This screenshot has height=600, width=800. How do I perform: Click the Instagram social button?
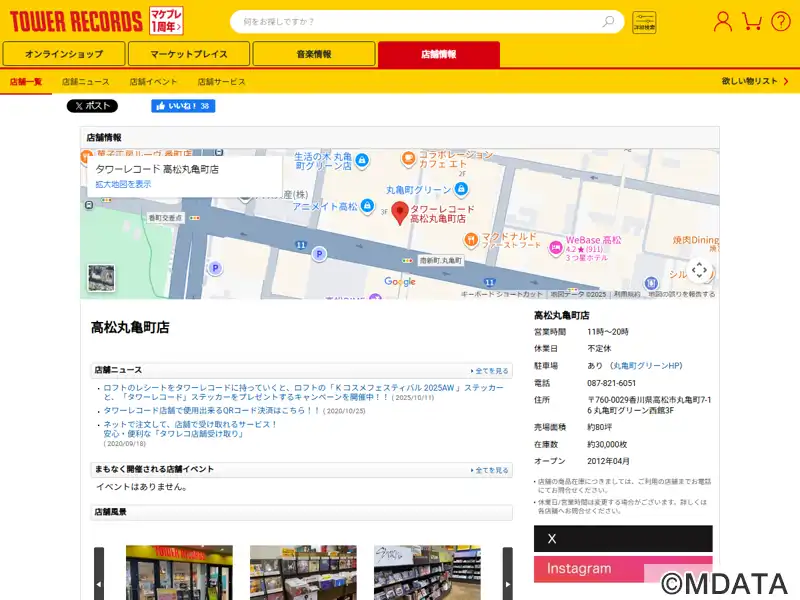pos(623,569)
